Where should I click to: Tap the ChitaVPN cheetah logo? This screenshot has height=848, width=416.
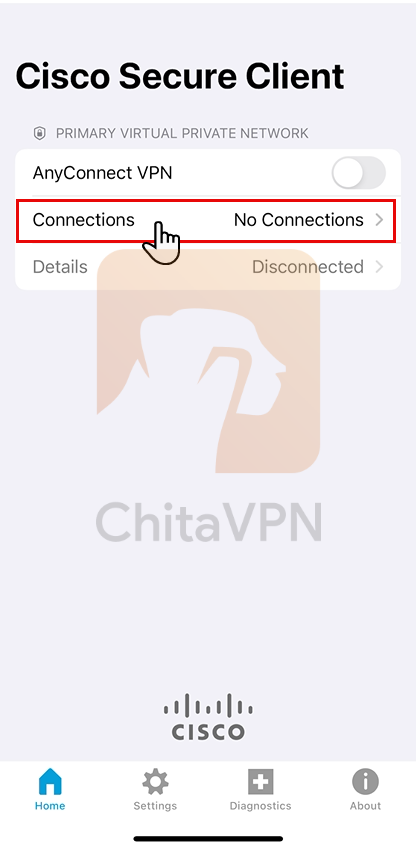pos(208,361)
